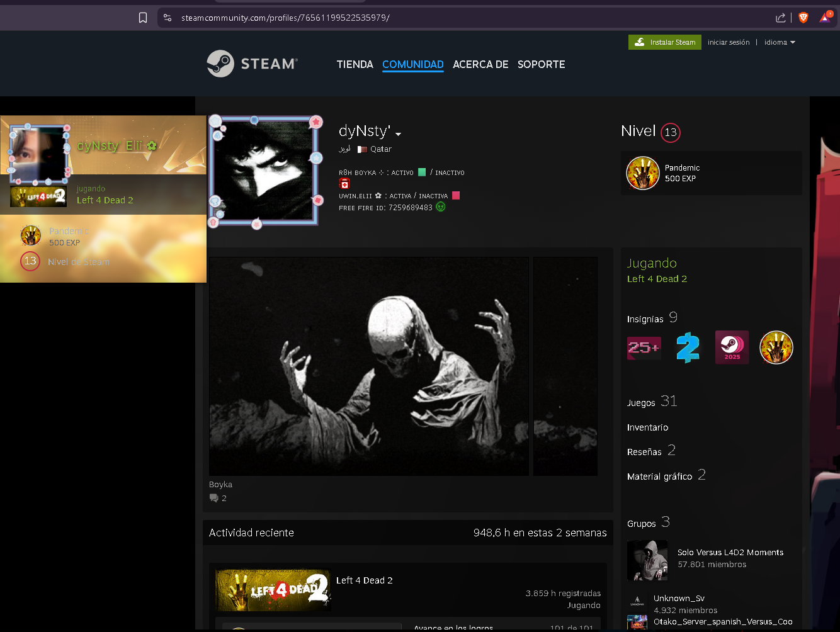840x632 pixels.
Task: Open the Insignias link
Action: pyautogui.click(x=645, y=319)
